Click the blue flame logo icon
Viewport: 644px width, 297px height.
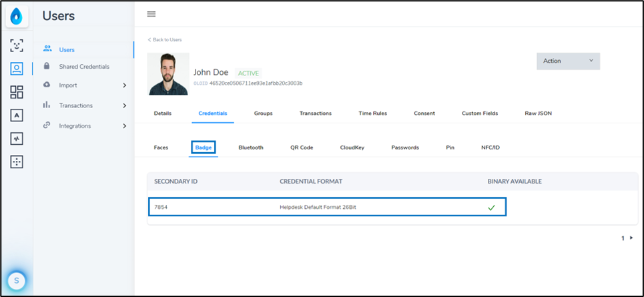17,17
